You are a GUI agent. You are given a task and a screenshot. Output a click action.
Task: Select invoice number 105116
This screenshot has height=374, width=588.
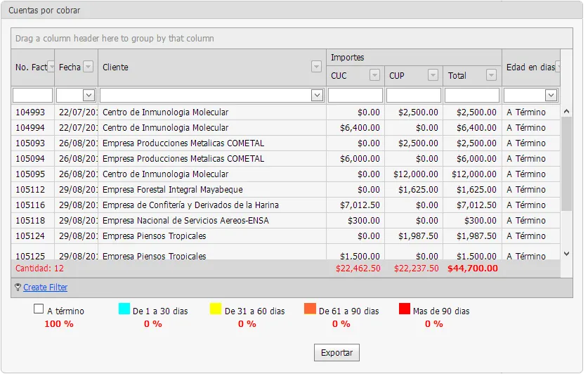tap(30, 205)
